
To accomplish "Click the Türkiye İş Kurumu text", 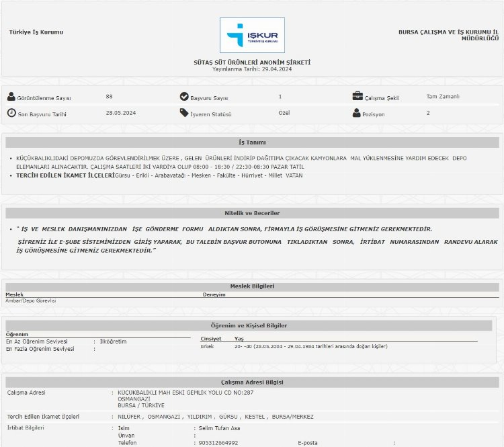I will click(x=36, y=32).
